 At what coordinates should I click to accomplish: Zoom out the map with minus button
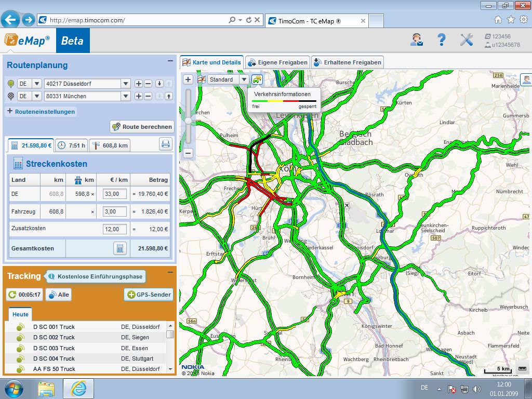tap(188, 153)
